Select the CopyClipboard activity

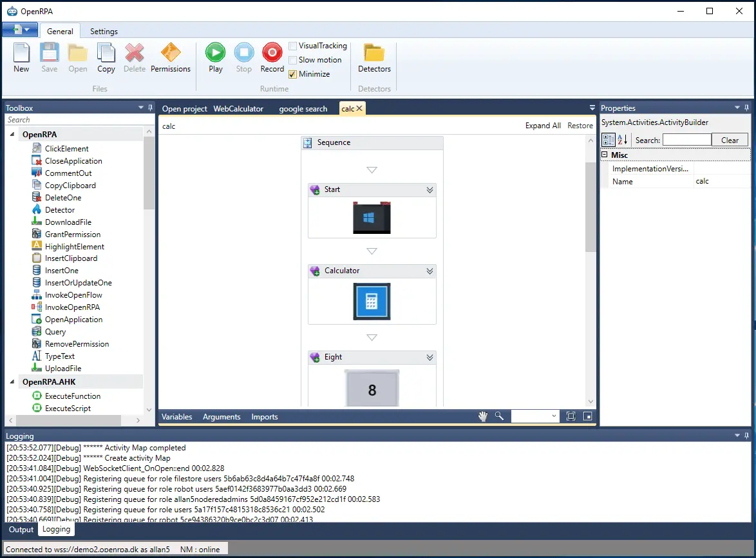pos(70,185)
